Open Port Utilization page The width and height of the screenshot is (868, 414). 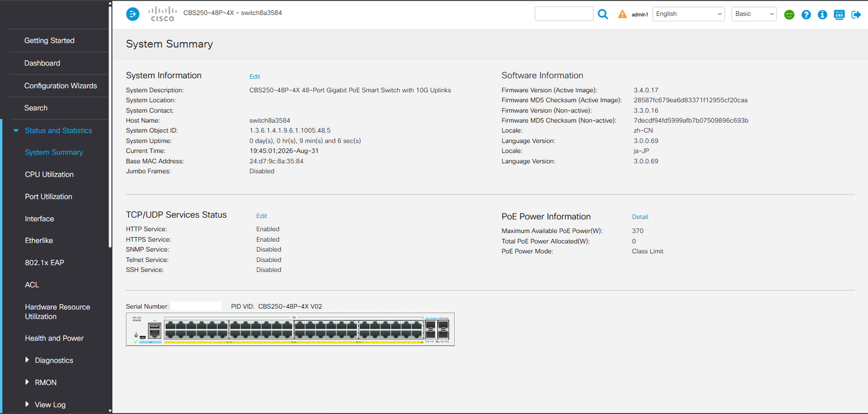tap(49, 197)
